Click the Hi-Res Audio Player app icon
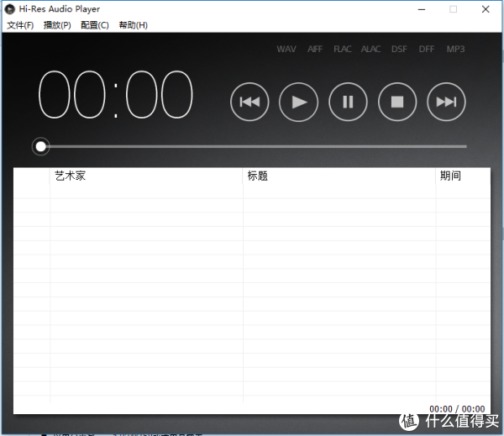This screenshot has width=504, height=436. pos(10,9)
